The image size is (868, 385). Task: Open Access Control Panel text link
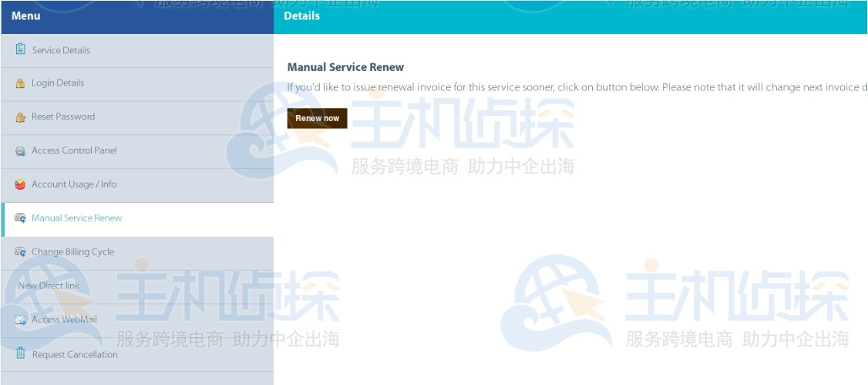(74, 151)
